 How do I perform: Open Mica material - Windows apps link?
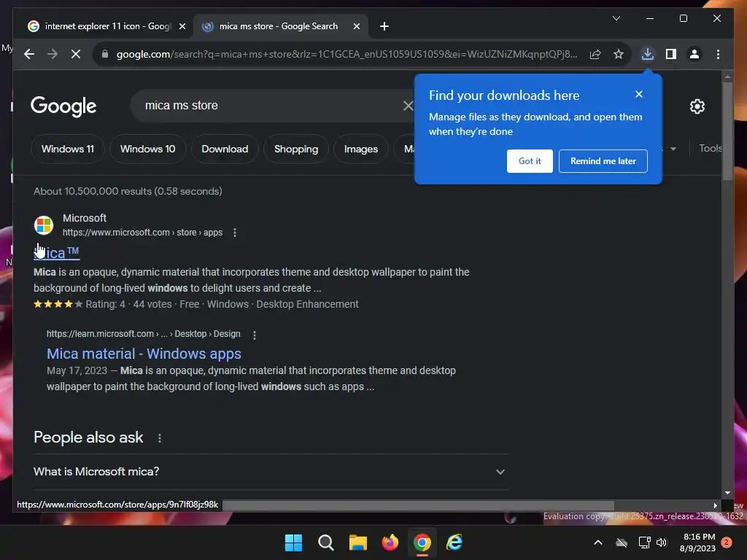144,354
